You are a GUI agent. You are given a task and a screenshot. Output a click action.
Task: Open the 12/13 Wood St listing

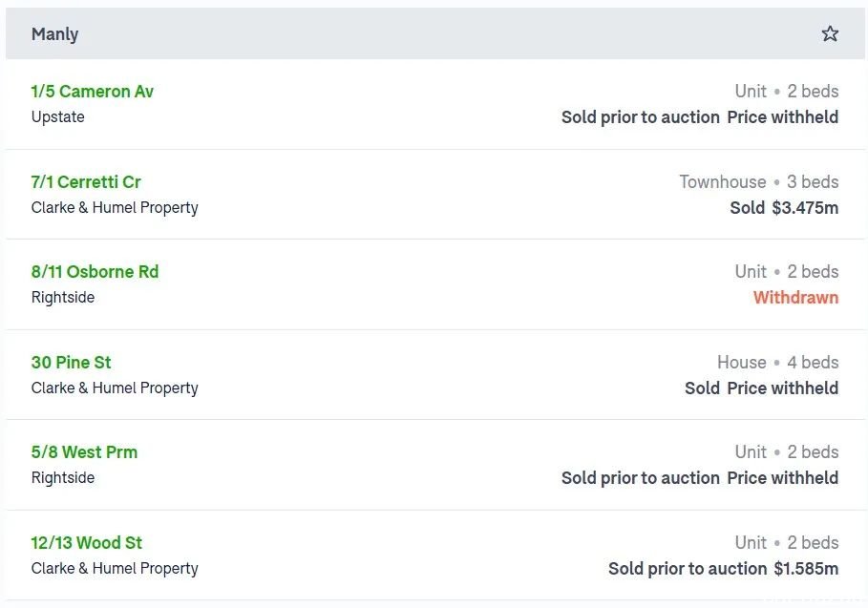pos(86,543)
